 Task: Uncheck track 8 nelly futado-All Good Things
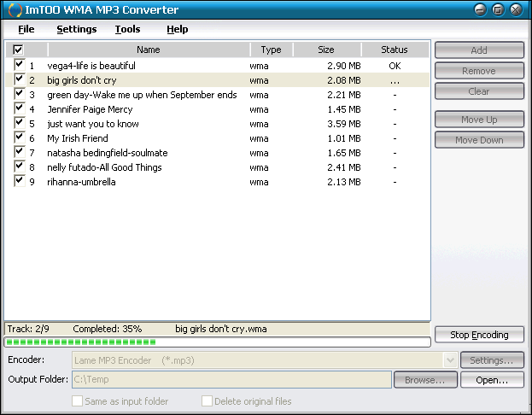(x=20, y=167)
